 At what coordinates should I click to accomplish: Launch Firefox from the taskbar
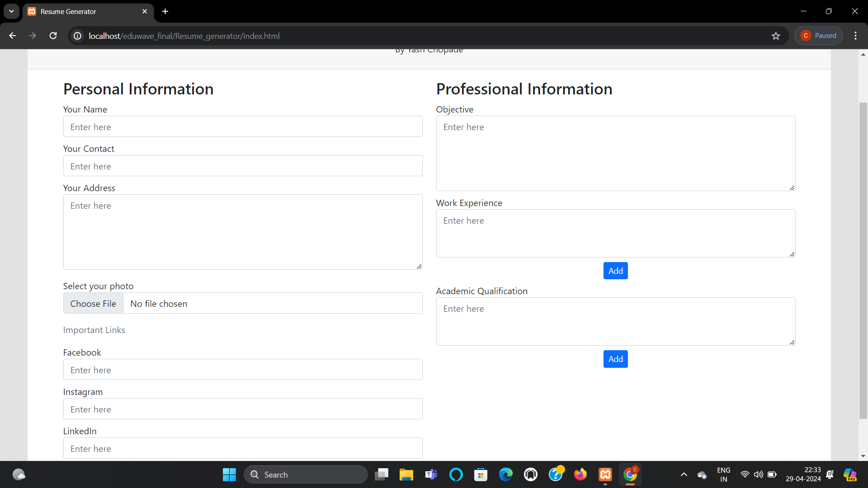[580, 474]
